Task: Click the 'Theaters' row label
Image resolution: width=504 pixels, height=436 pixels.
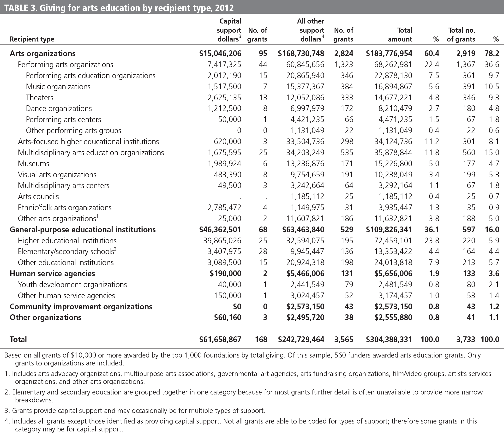Action: (x=39, y=98)
